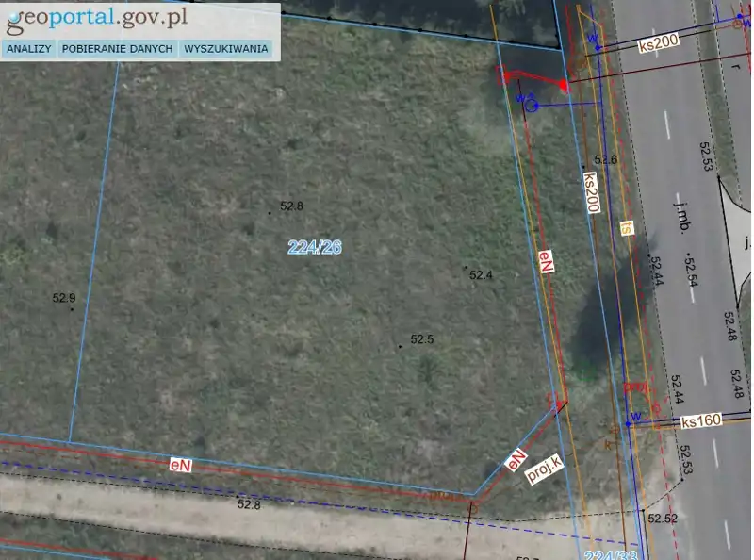Click the vertical ks200 pipe label
The height and width of the screenshot is (560, 754).
[592, 192]
